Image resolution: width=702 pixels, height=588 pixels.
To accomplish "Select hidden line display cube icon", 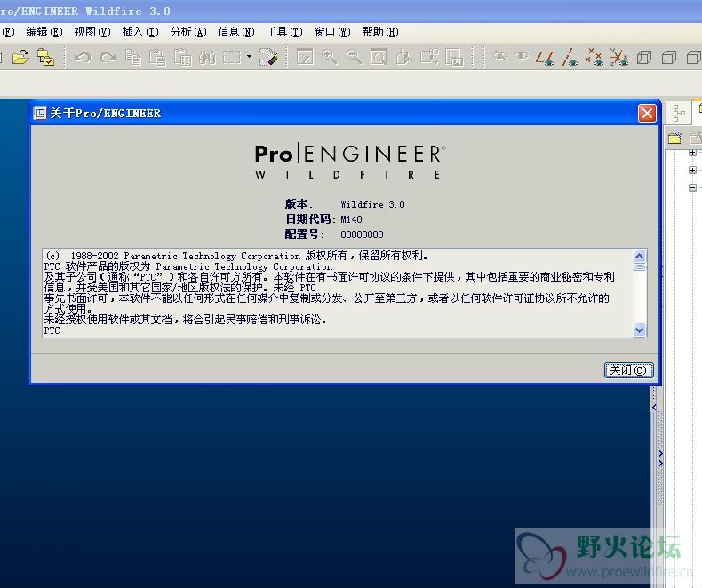I will click(669, 57).
